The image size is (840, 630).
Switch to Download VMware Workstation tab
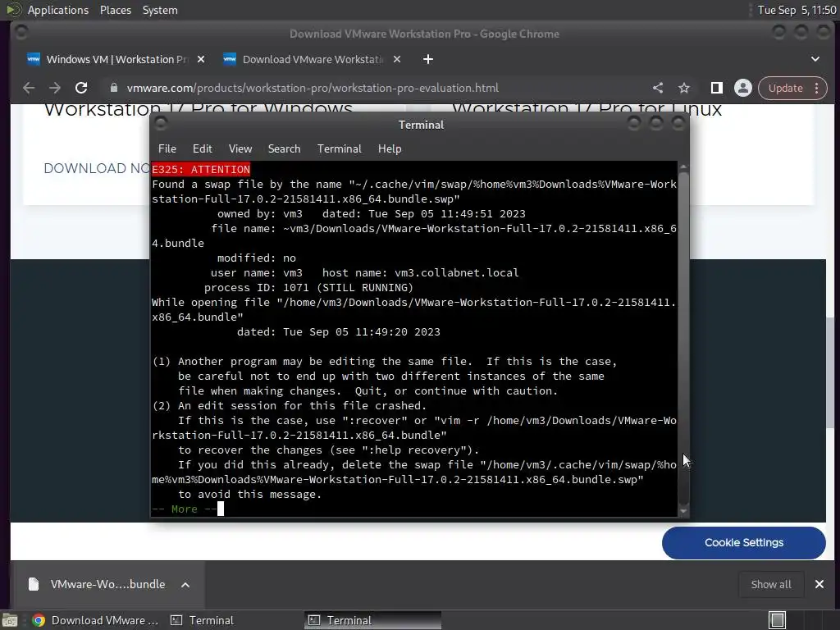[x=313, y=59]
